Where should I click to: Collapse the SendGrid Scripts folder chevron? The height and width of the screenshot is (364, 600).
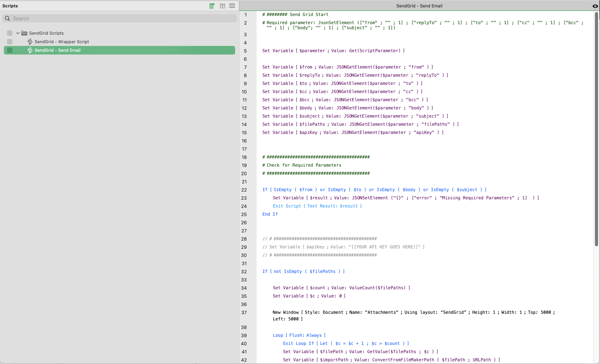[x=18, y=33]
